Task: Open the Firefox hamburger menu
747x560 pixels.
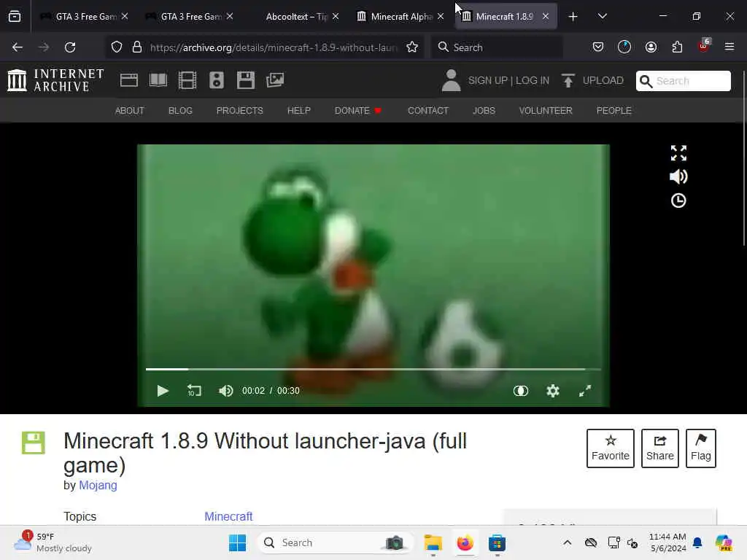Action: 729,47
